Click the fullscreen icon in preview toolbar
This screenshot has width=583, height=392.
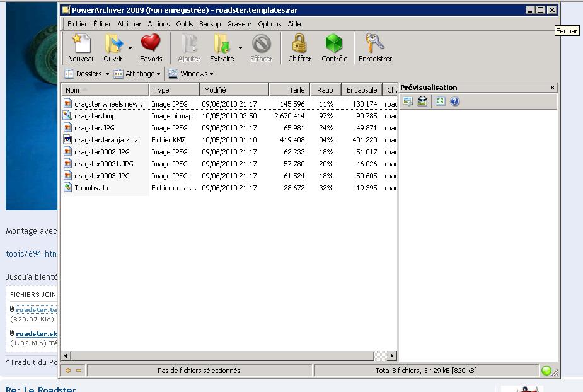441,101
